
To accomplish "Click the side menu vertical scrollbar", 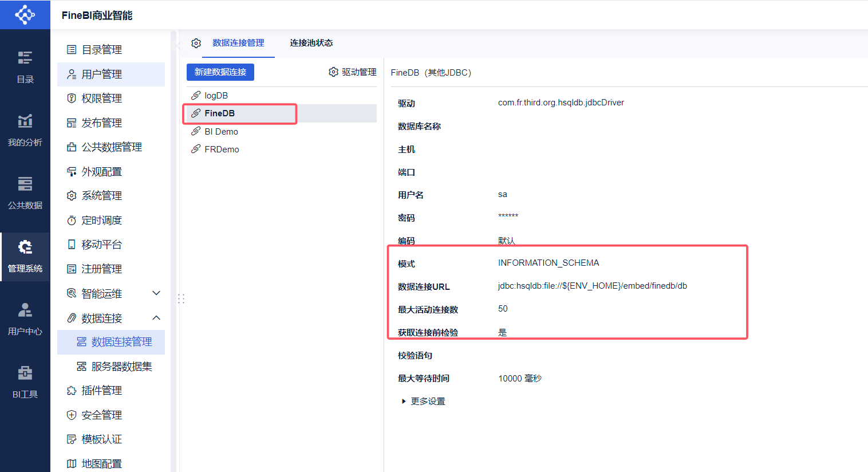I will tap(173, 252).
